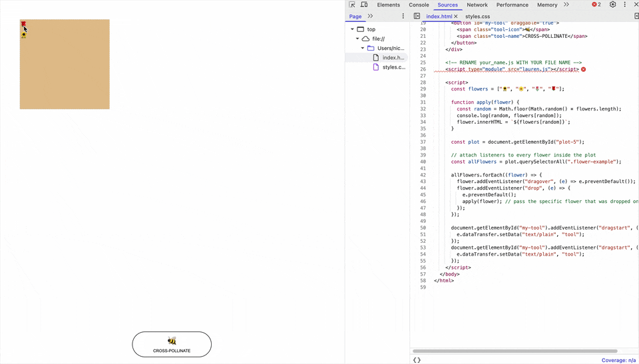Switch to the Network tab

[477, 5]
